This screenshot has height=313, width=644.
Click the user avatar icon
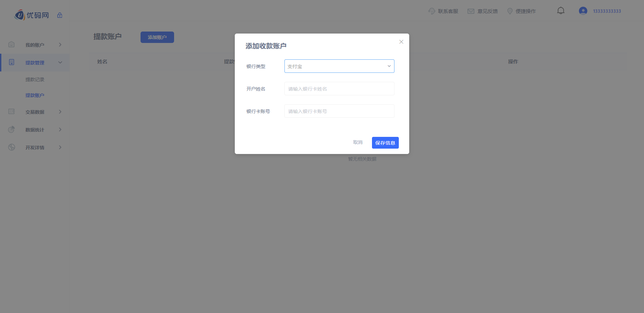click(583, 11)
